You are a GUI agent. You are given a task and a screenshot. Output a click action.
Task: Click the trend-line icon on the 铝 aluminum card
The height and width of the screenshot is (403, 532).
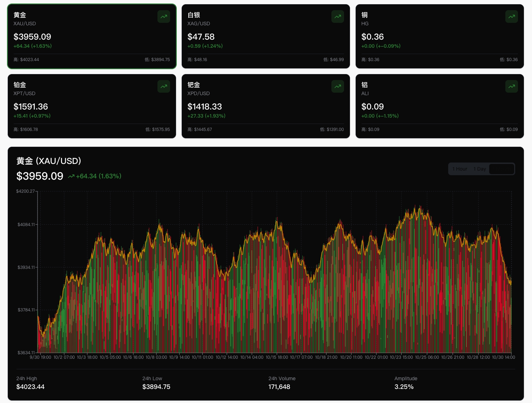[511, 86]
